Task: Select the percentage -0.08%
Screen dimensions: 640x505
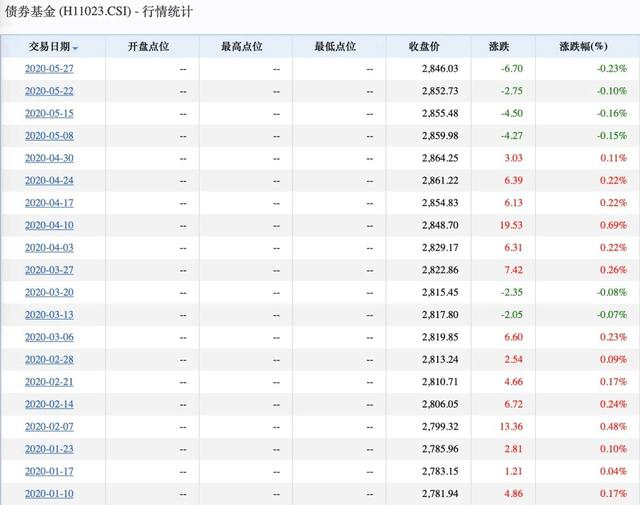Action: 611,292
